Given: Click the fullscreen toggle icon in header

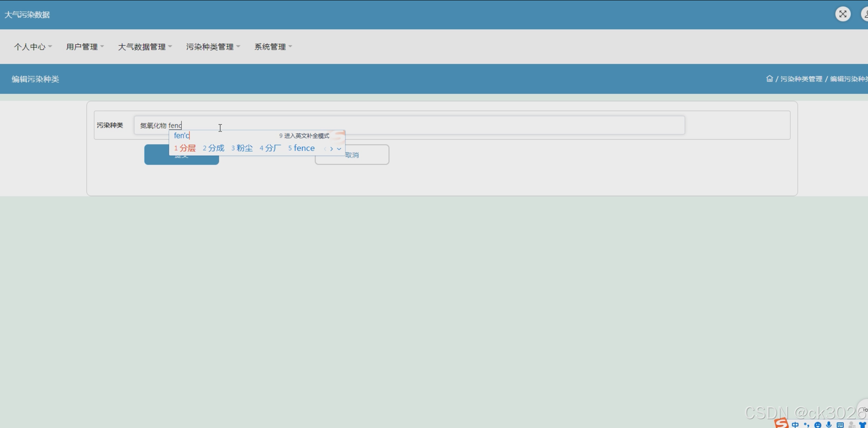Looking at the screenshot, I should coord(843,14).
